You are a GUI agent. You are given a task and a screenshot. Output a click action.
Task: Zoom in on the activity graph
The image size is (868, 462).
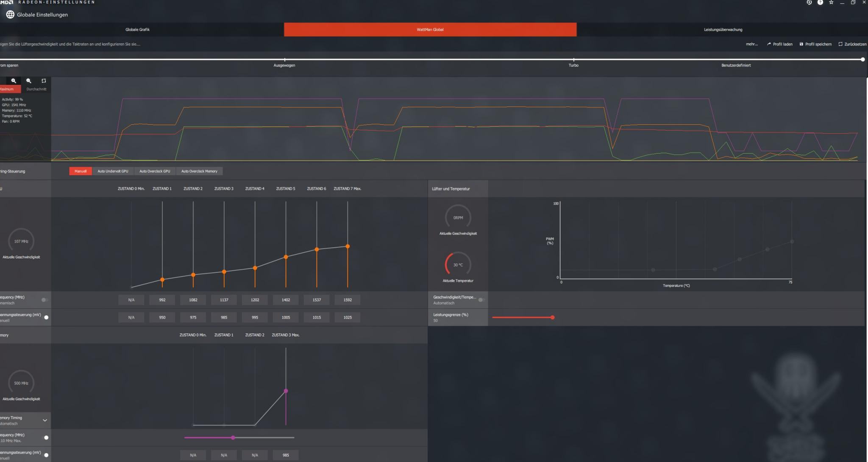coord(14,81)
